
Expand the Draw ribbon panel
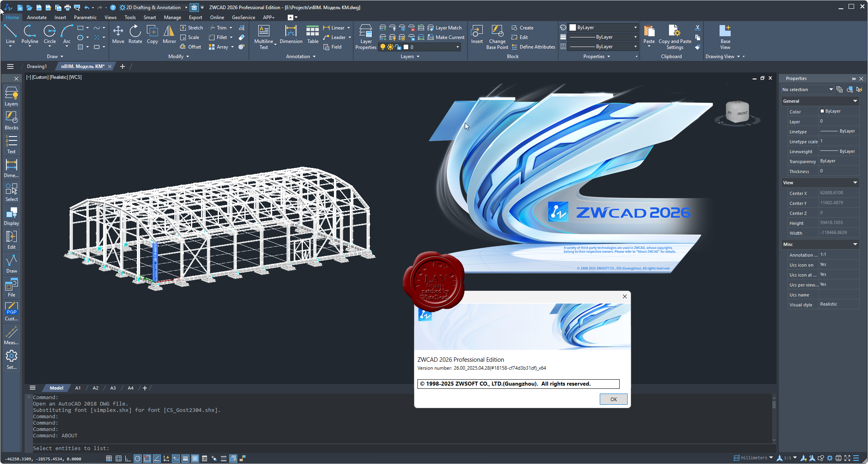(x=55, y=57)
